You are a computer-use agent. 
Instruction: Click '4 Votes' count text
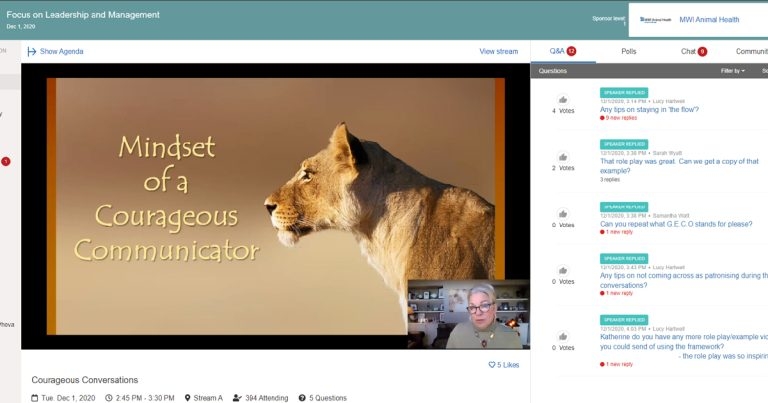[x=563, y=111]
